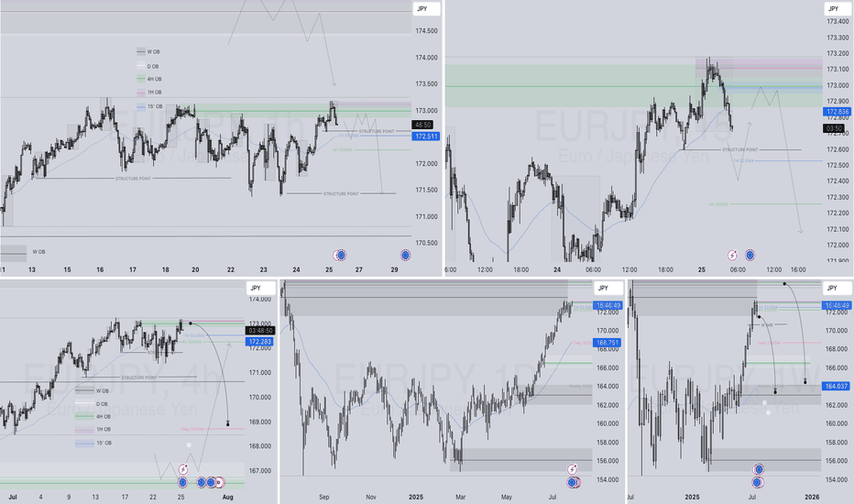Click the 03:50 countdown label on 15-minute chart
This screenshot has width=854, height=504.
point(835,129)
